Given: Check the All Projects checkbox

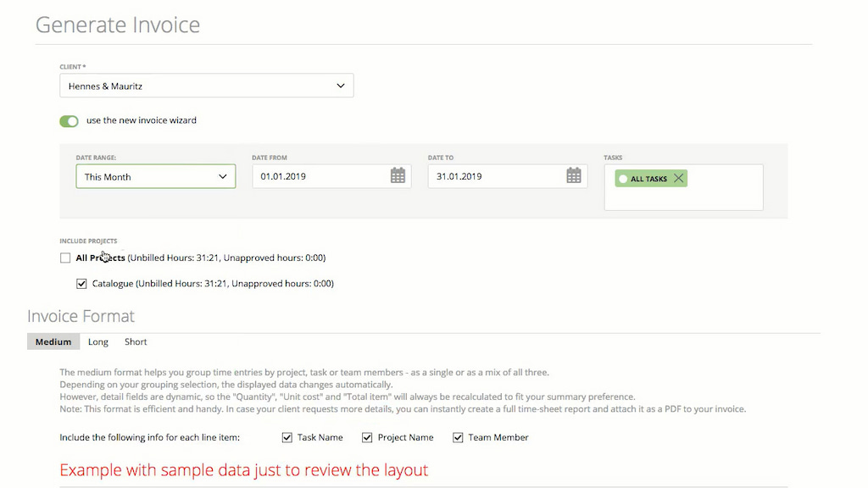Looking at the screenshot, I should coord(65,258).
